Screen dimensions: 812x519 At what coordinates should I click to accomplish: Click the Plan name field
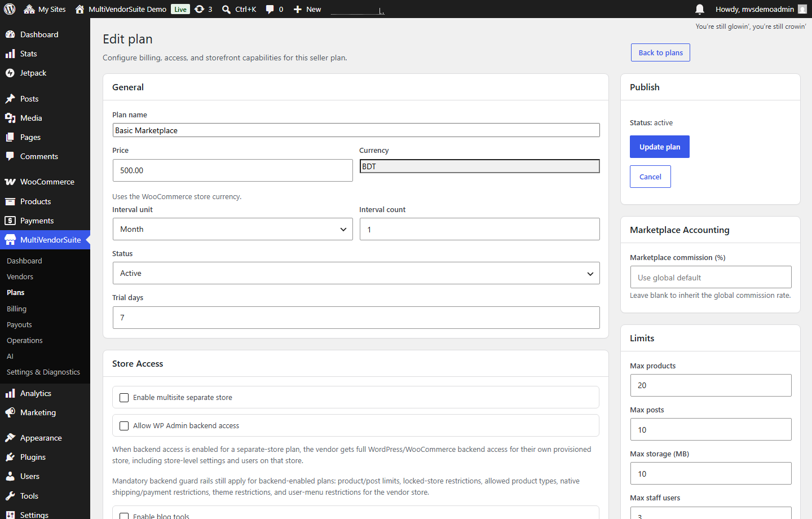click(x=356, y=130)
